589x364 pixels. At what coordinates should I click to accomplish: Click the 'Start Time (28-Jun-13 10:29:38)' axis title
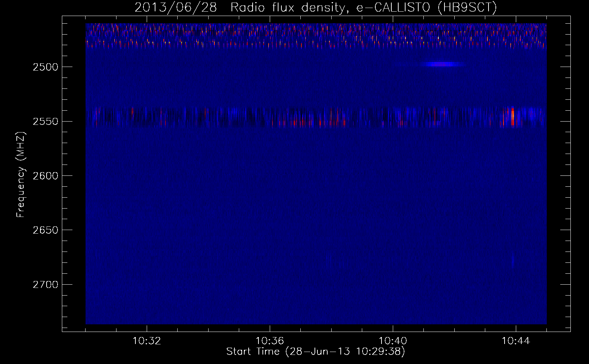click(316, 352)
